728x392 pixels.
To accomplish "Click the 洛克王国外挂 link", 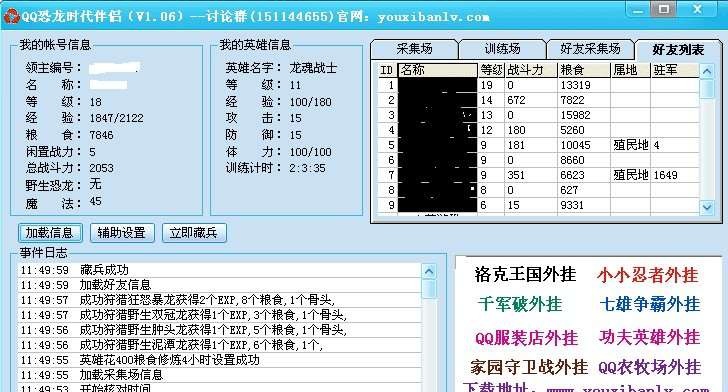I will (525, 274).
